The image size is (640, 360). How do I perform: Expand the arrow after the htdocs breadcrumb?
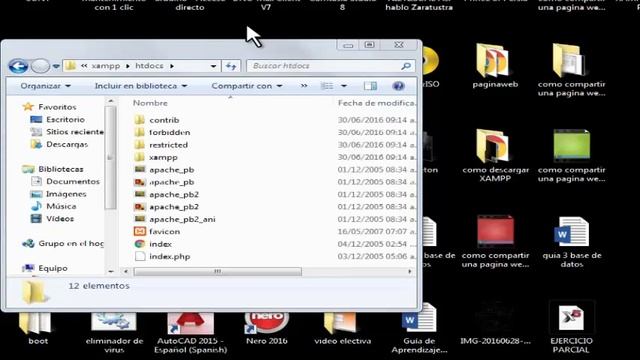172,66
